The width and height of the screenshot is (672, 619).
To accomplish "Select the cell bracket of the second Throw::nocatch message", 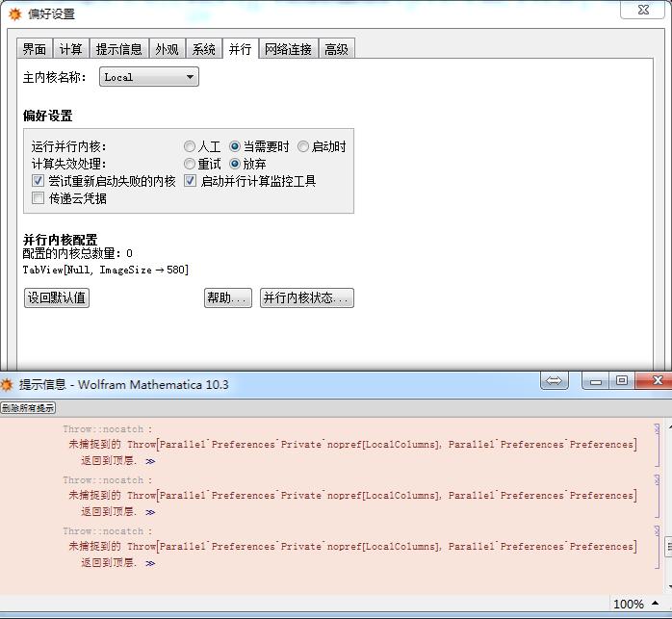I will [657, 496].
